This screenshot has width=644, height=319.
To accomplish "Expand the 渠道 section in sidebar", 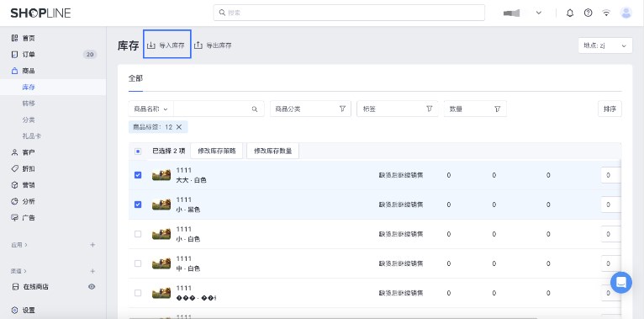I will pos(19,271).
